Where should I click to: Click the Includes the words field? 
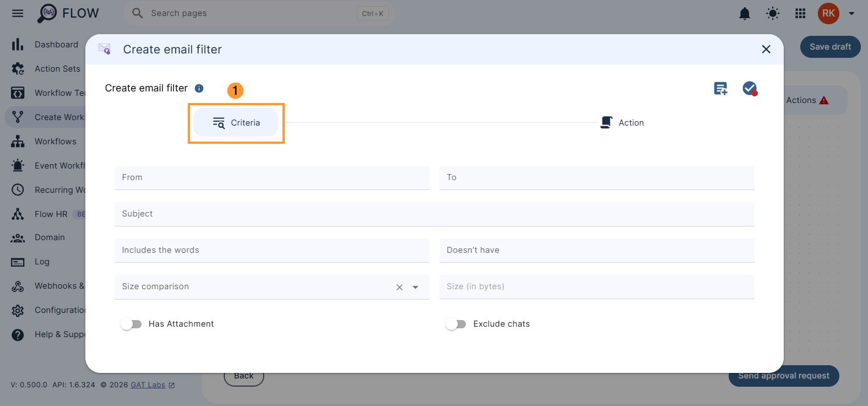point(272,251)
